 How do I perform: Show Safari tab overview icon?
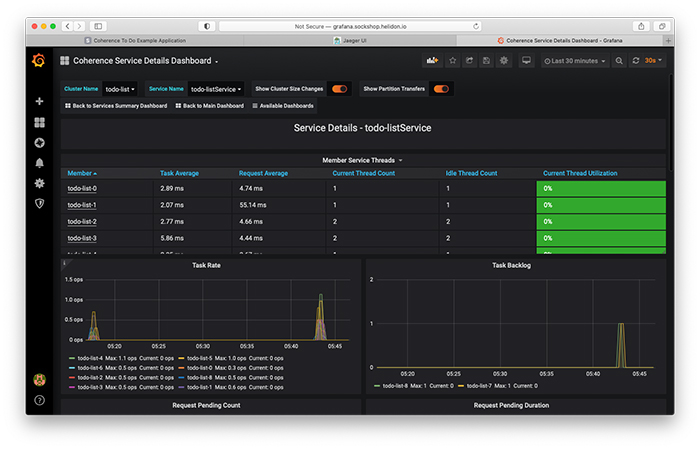(662, 26)
